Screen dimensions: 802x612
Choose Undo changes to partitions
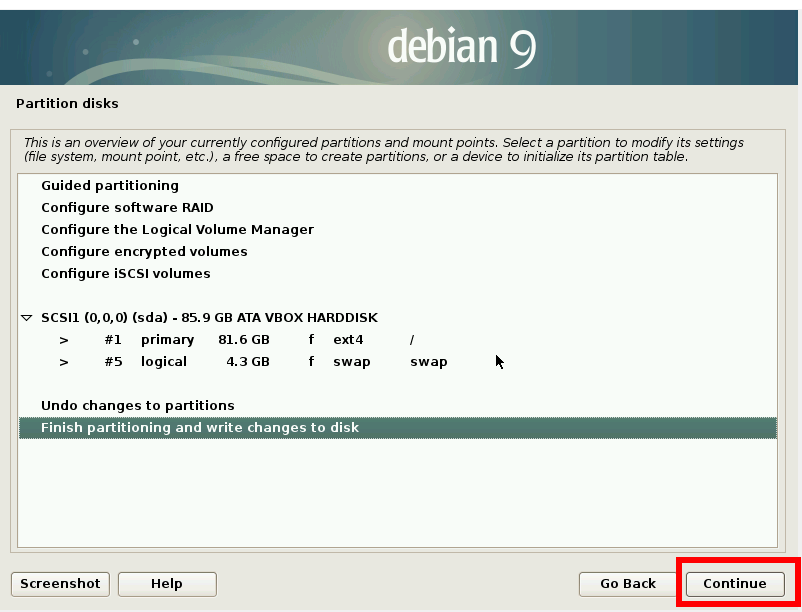(398, 405)
